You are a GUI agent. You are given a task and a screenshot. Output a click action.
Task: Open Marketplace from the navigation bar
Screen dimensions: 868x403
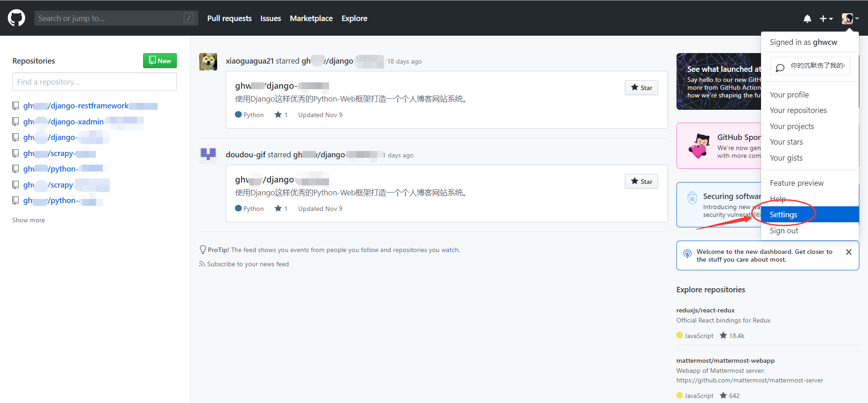tap(311, 18)
